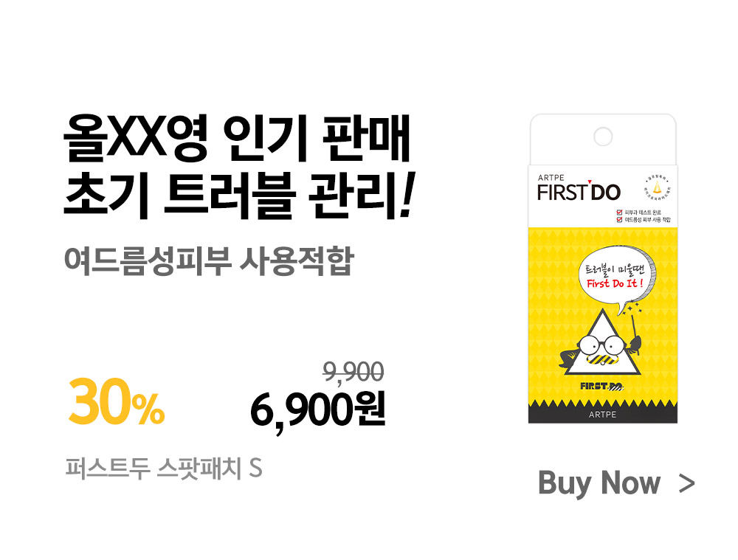Click the subtitle 여드름성피부 사용적합
Screen dimensions: 738x560
pos(209,260)
